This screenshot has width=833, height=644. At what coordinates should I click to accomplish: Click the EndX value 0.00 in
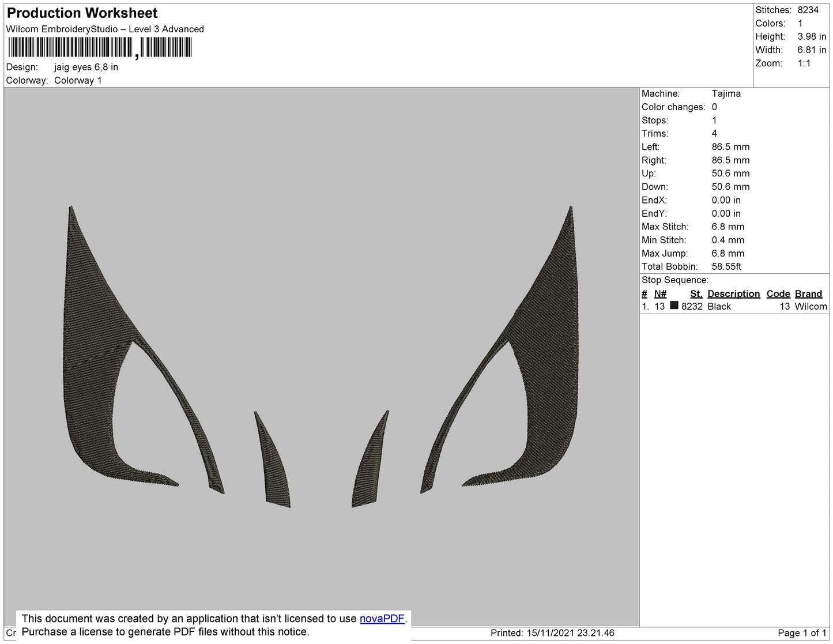click(726, 200)
